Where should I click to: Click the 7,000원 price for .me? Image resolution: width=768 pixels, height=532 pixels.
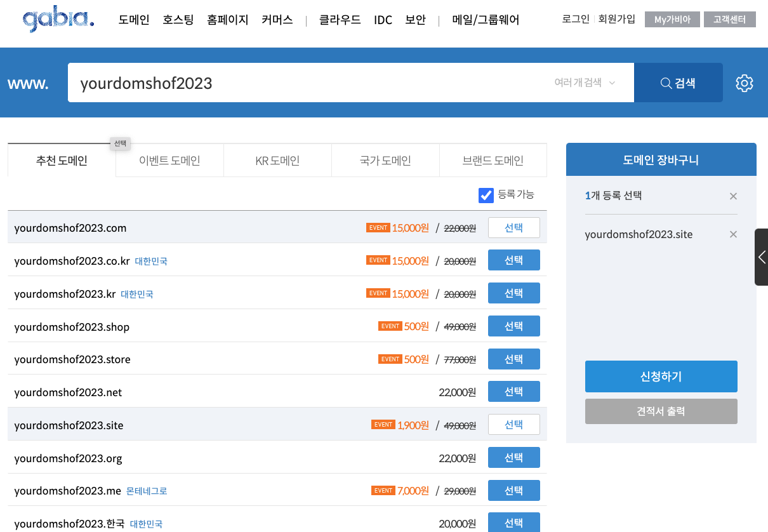pos(413,491)
